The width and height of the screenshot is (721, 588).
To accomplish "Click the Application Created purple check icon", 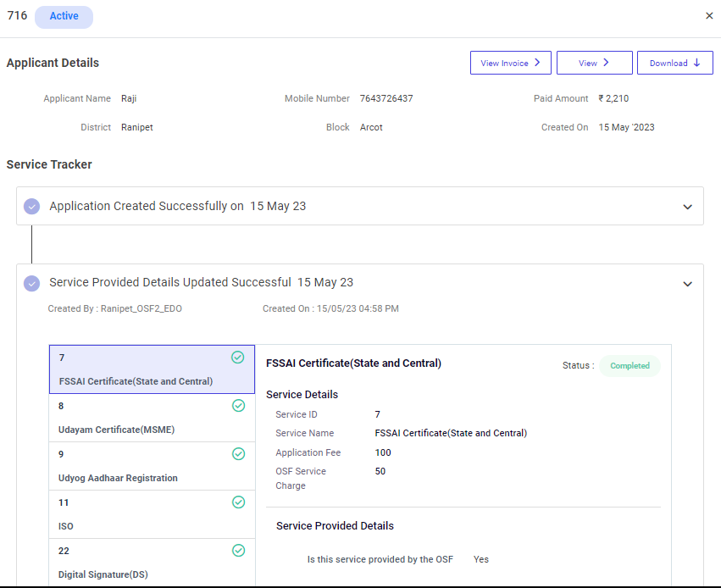I will (31, 206).
